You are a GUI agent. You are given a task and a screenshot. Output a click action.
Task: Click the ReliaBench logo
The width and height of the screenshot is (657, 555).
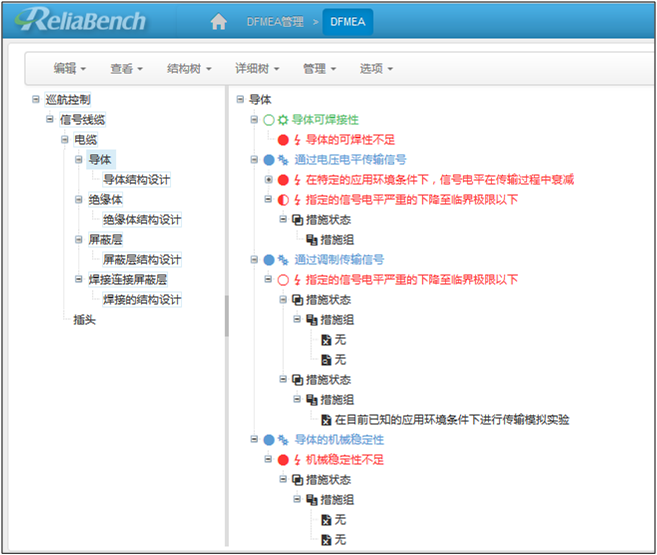pyautogui.click(x=80, y=20)
